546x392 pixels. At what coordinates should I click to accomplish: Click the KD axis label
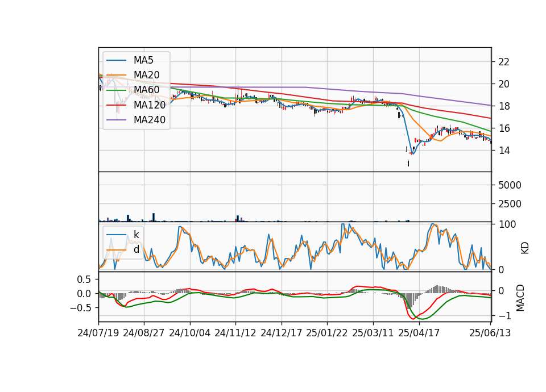tap(525, 247)
